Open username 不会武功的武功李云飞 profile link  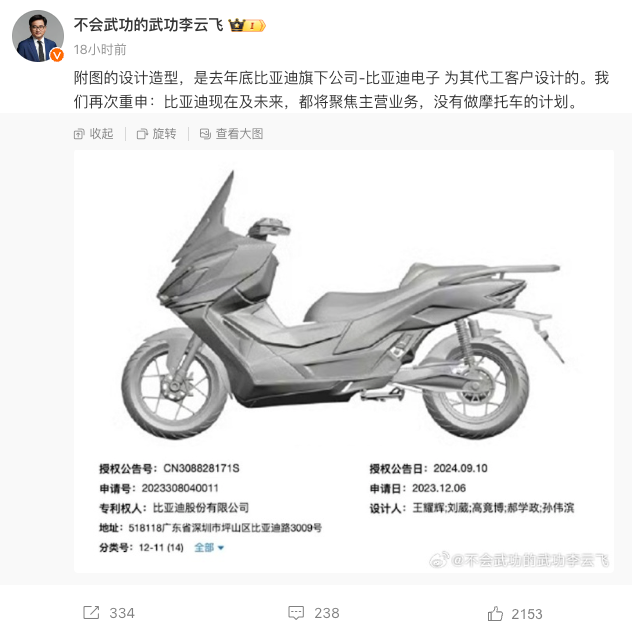click(148, 25)
